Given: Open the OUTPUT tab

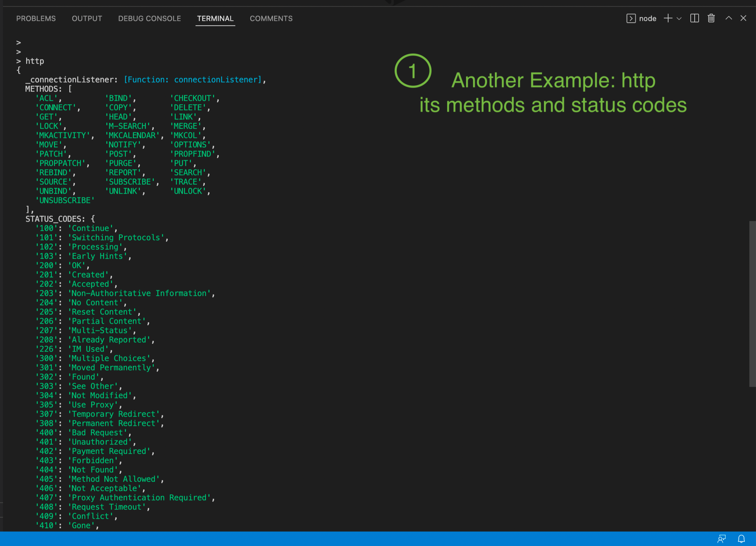Looking at the screenshot, I should [x=87, y=19].
